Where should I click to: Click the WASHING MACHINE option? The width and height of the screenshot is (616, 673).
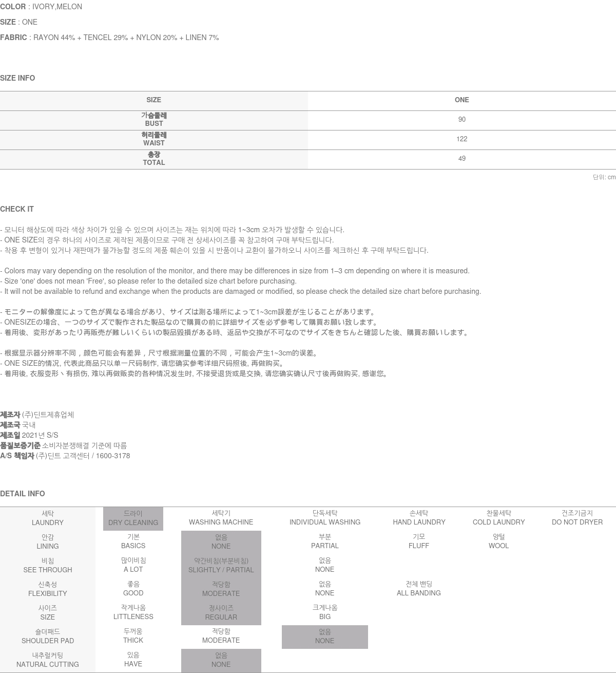click(x=221, y=518)
